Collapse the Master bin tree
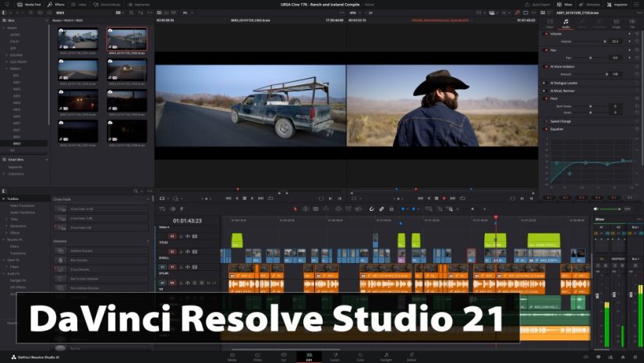Screen dimensions: 644x363 (x=4, y=28)
